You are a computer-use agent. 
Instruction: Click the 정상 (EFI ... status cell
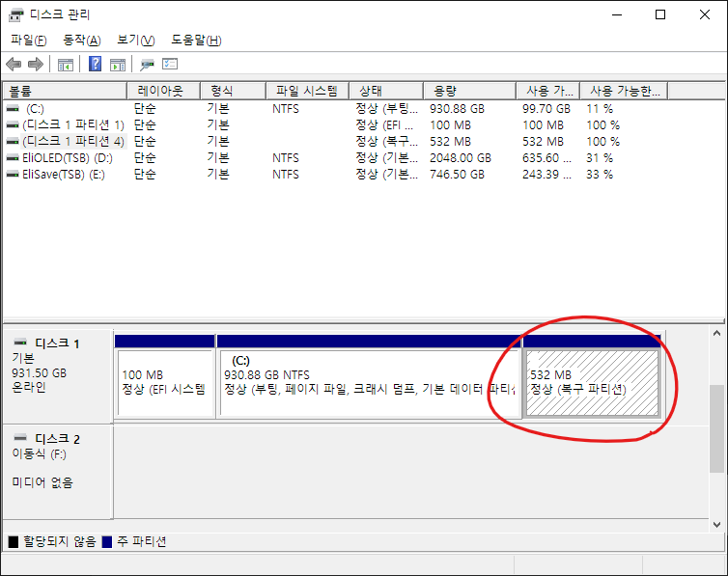pos(384,125)
